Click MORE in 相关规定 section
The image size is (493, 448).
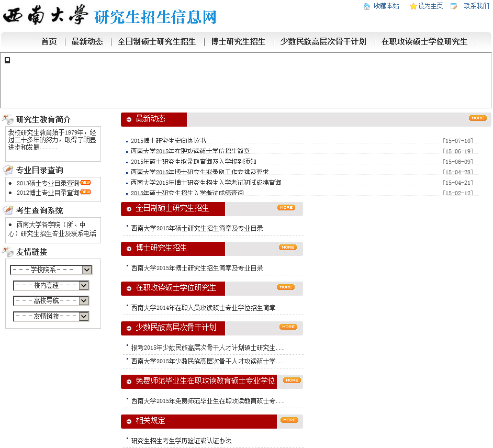coord(289,420)
